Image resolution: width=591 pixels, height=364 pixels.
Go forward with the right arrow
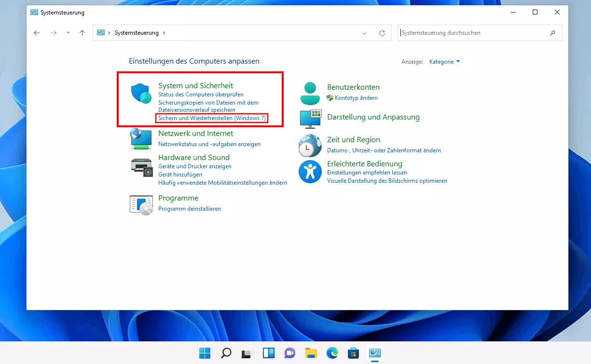(x=54, y=33)
